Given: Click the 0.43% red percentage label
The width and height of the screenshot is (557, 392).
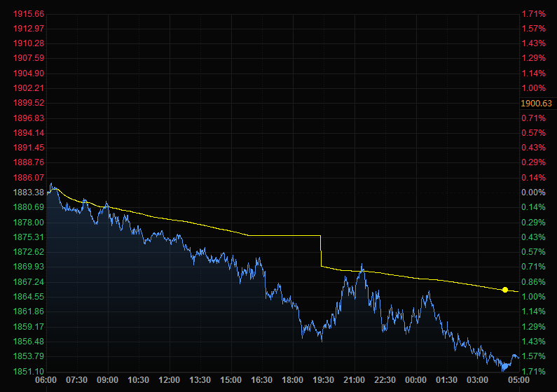Looking at the screenshot, I should (532, 148).
